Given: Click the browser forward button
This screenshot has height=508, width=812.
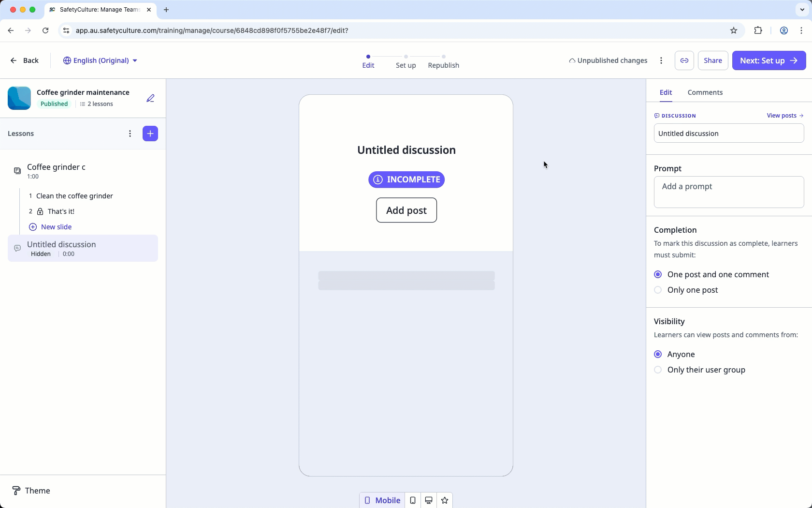Looking at the screenshot, I should coord(28,30).
